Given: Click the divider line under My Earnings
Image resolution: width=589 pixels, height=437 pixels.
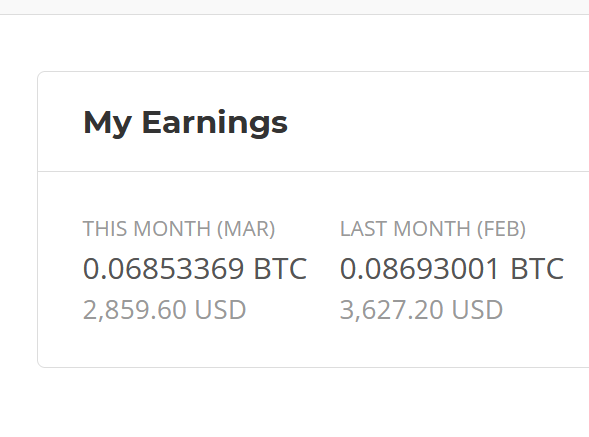Looking at the screenshot, I should [x=313, y=171].
